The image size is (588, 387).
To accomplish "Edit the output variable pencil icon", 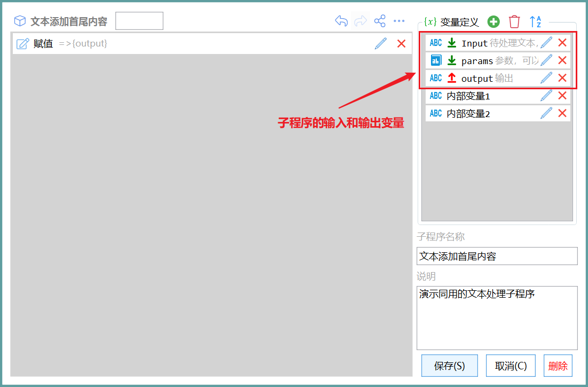I will tap(546, 78).
